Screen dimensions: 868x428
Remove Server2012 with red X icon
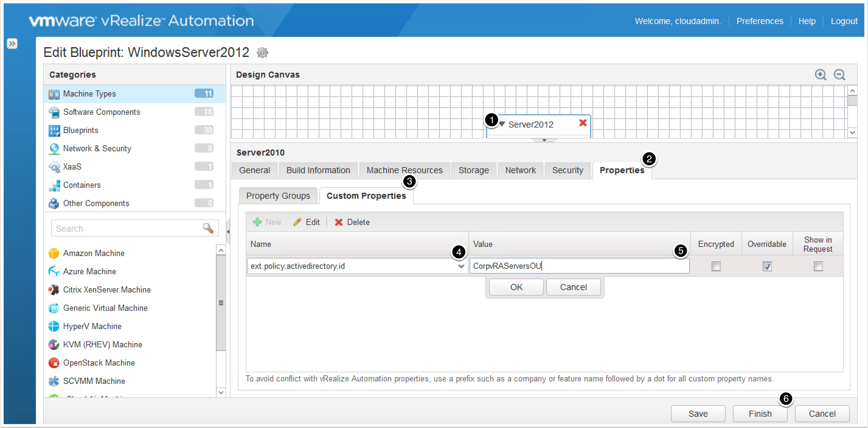[x=583, y=123]
